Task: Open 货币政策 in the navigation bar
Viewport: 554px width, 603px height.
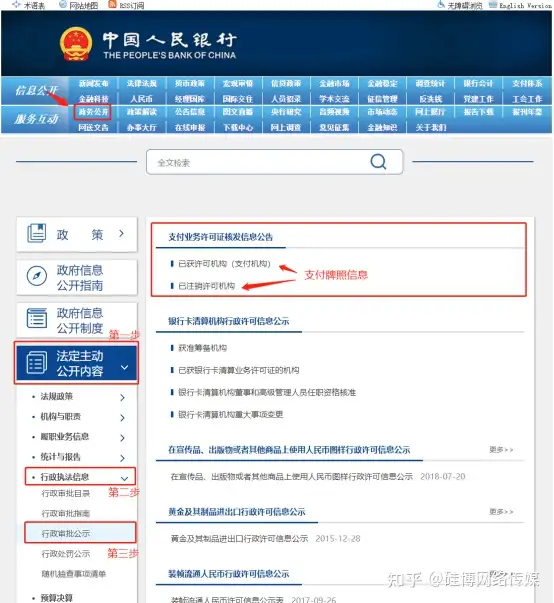Action: tap(190, 83)
